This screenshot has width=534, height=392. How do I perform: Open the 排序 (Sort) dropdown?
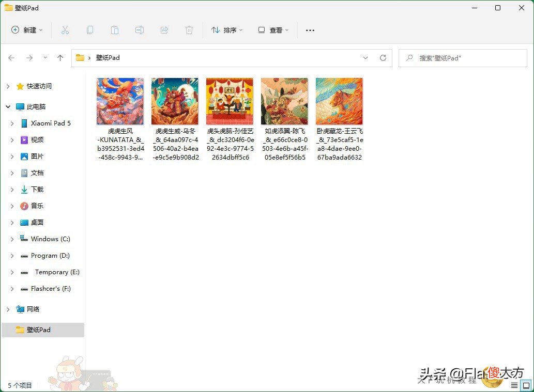click(x=227, y=30)
